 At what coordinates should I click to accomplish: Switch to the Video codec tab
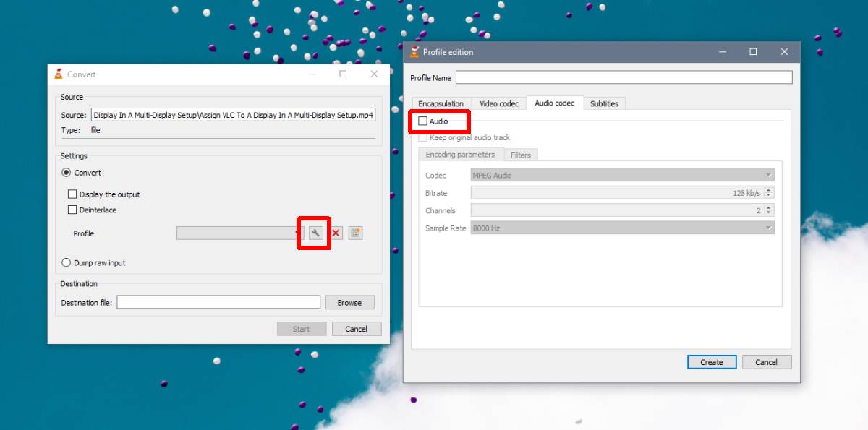click(x=499, y=103)
